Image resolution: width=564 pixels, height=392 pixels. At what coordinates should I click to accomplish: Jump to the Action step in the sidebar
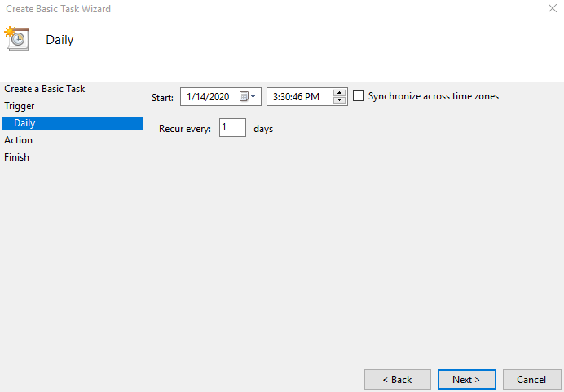coord(19,140)
